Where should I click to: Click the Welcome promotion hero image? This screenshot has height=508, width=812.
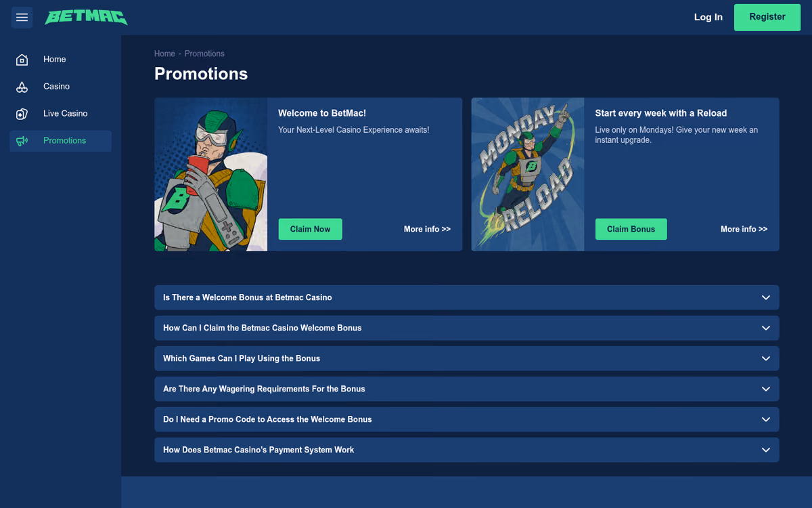pyautogui.click(x=210, y=174)
